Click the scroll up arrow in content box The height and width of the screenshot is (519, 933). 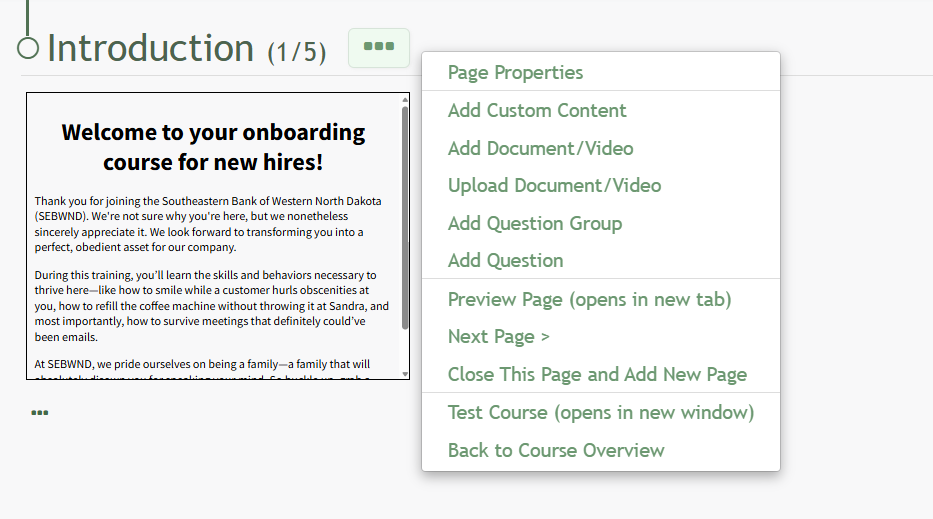tap(405, 99)
